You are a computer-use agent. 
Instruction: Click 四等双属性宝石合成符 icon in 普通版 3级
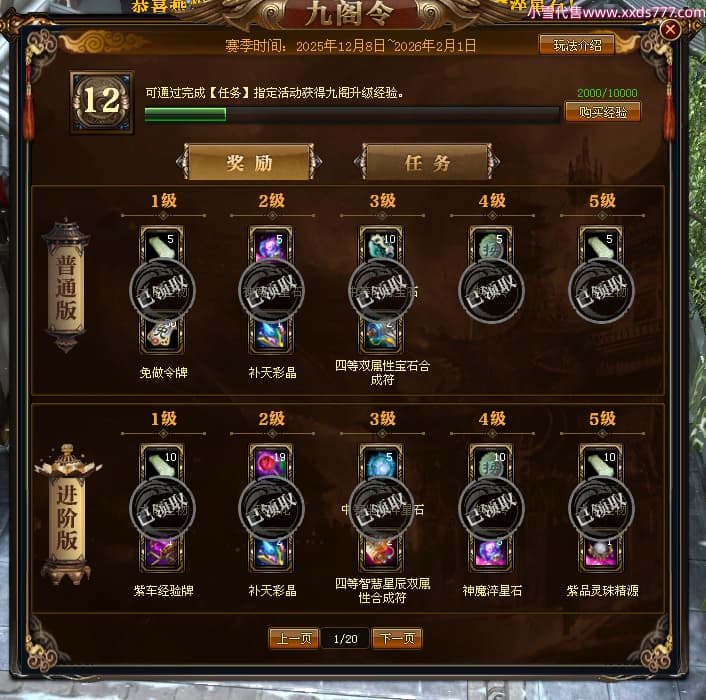(381, 335)
